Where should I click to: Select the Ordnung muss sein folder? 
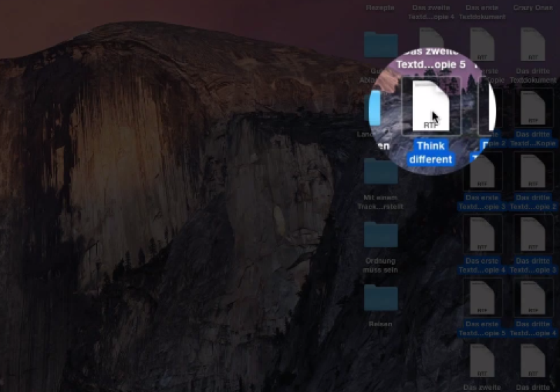click(381, 235)
